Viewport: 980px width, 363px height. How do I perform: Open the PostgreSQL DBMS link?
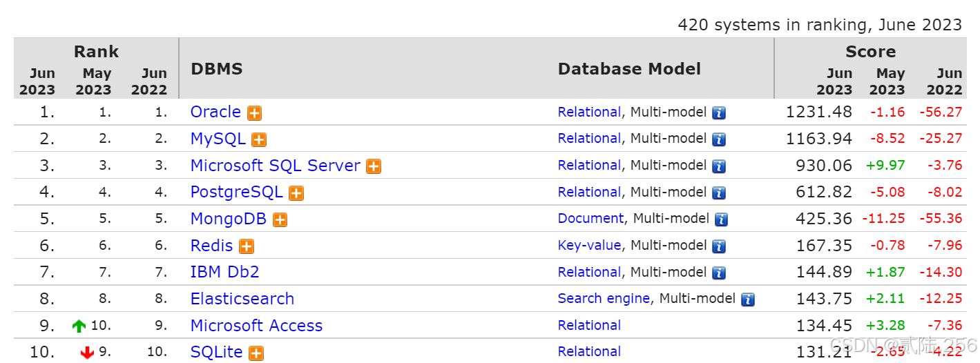click(237, 192)
